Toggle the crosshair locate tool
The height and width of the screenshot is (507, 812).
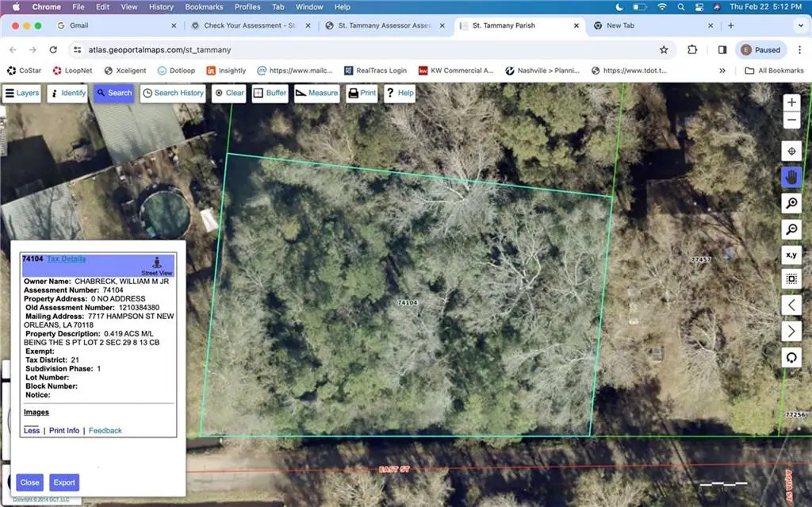791,151
